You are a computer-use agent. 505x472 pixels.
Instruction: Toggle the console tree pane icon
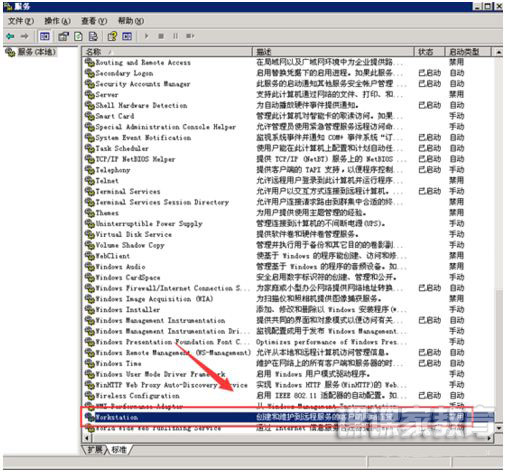pos(45,36)
